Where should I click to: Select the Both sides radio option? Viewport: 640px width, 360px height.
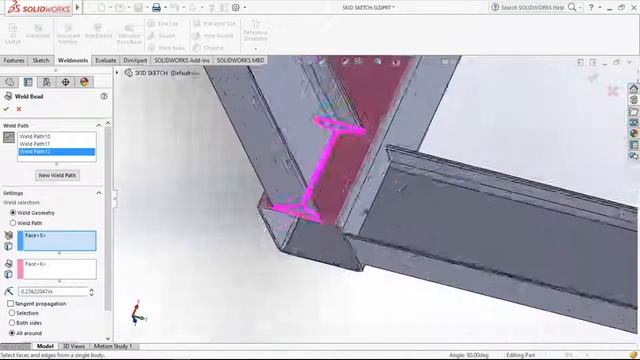[x=12, y=323]
